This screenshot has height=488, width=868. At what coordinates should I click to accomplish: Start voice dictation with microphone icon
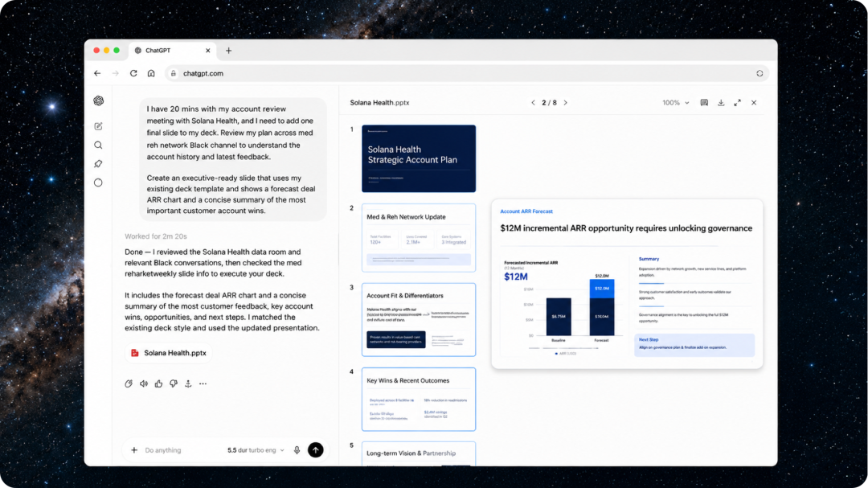(x=297, y=450)
